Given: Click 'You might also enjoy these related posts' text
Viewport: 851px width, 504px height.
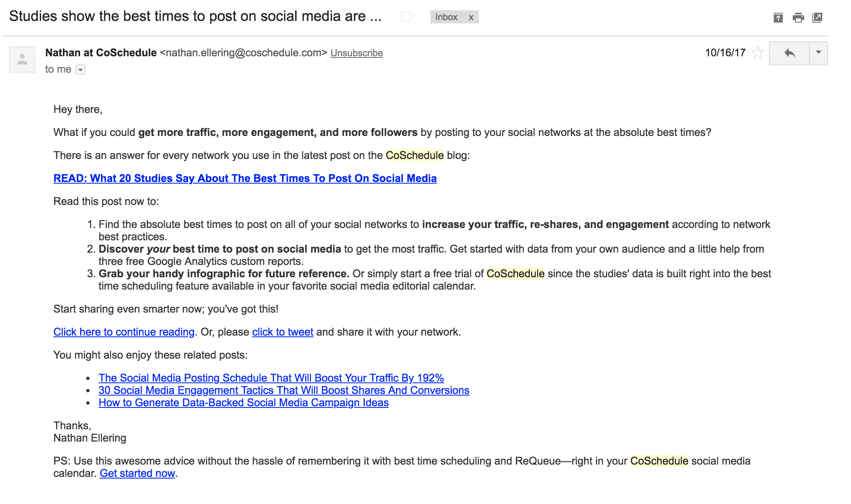Looking at the screenshot, I should click(150, 355).
